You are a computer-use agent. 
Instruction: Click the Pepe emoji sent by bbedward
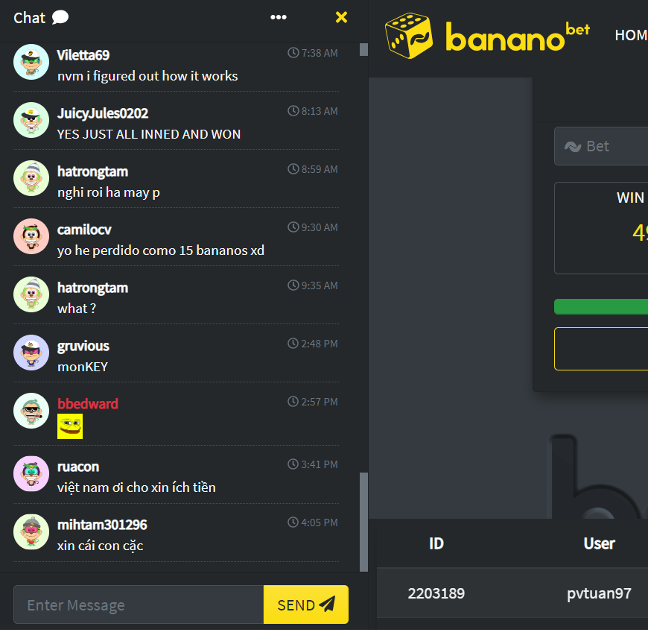[70, 426]
